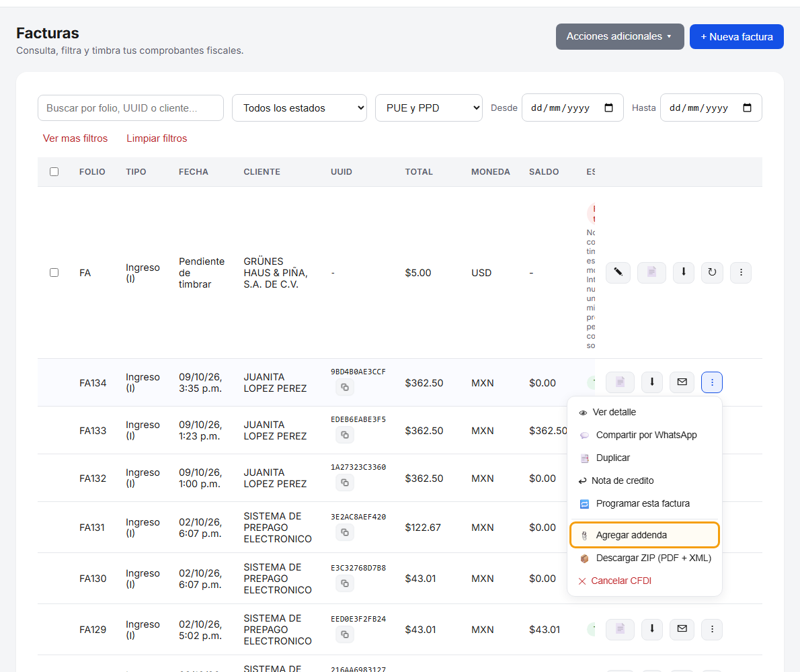Image resolution: width=800 pixels, height=672 pixels.
Task: Copy the UUID of invoice FA132
Action: coord(345,483)
